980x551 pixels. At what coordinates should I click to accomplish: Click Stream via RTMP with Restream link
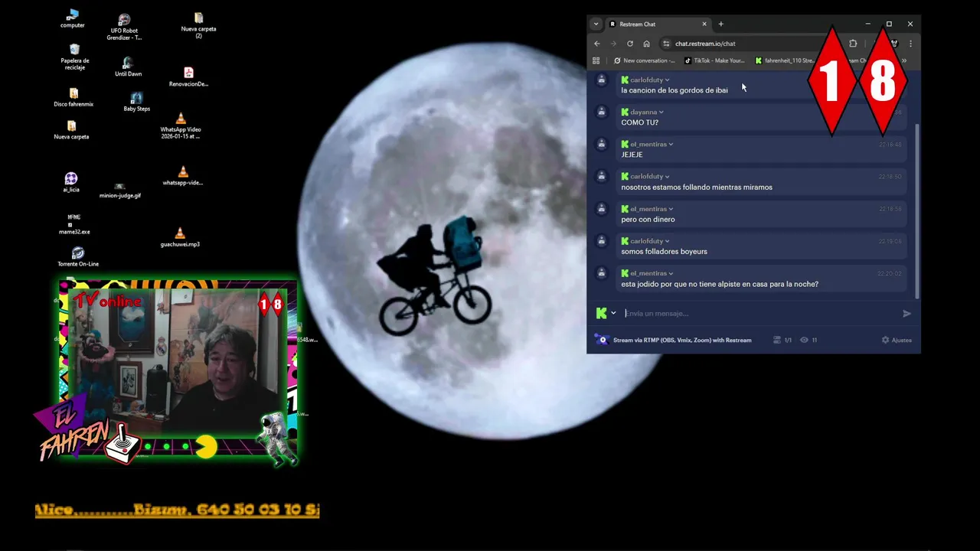pos(682,340)
